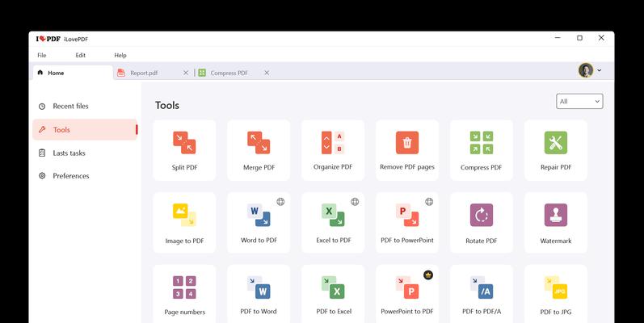Open the Watermark tool
The height and width of the screenshot is (323, 644).
click(556, 223)
